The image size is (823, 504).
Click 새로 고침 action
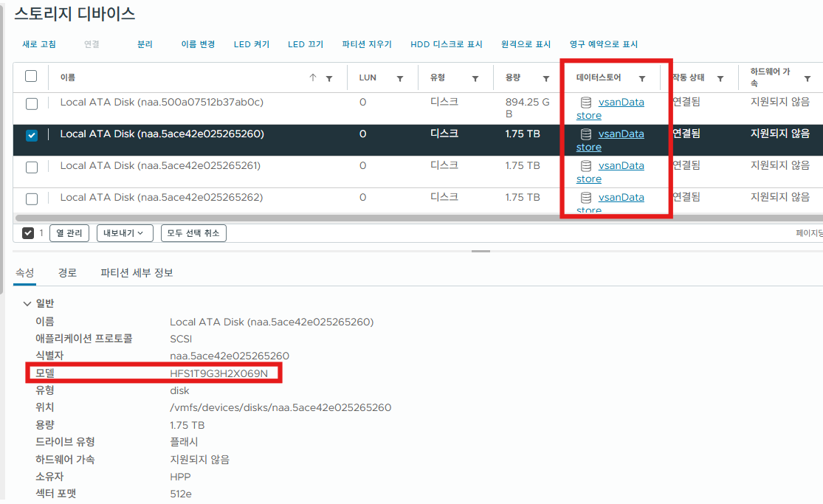39,44
